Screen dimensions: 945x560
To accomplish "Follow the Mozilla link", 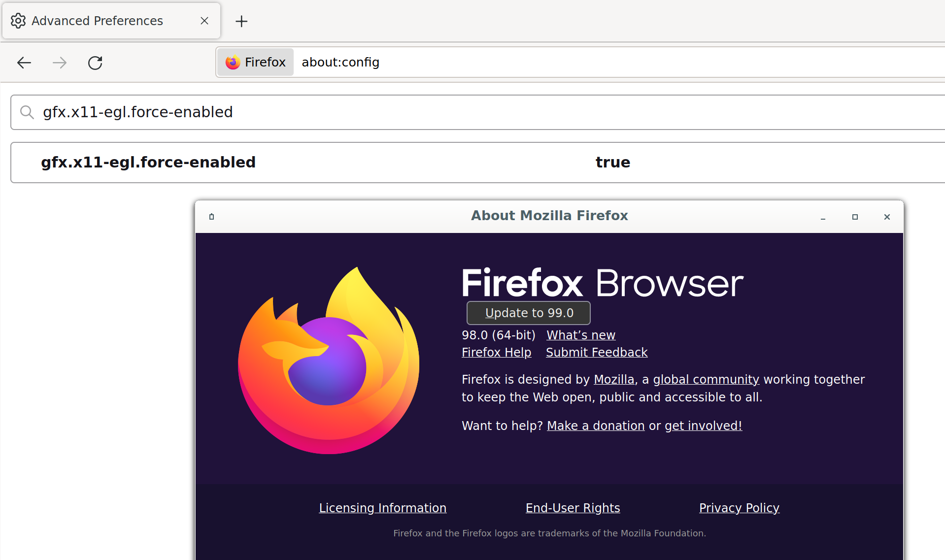I will pos(614,379).
